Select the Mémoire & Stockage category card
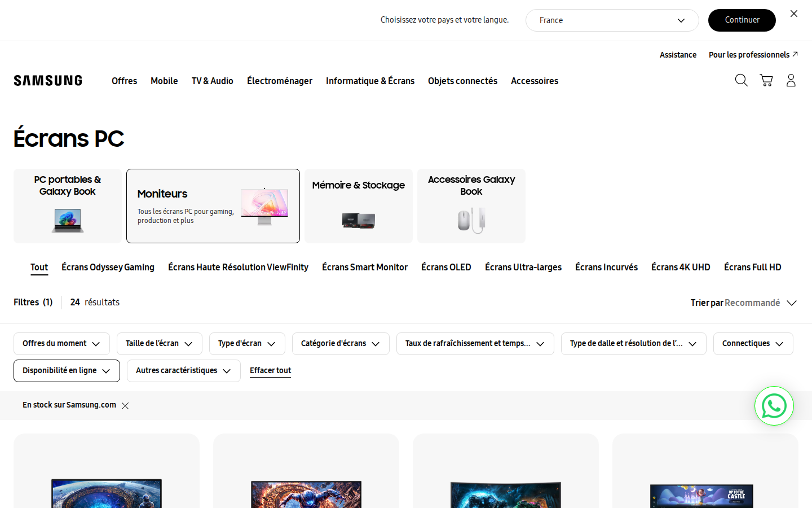The width and height of the screenshot is (812, 508). click(x=359, y=206)
